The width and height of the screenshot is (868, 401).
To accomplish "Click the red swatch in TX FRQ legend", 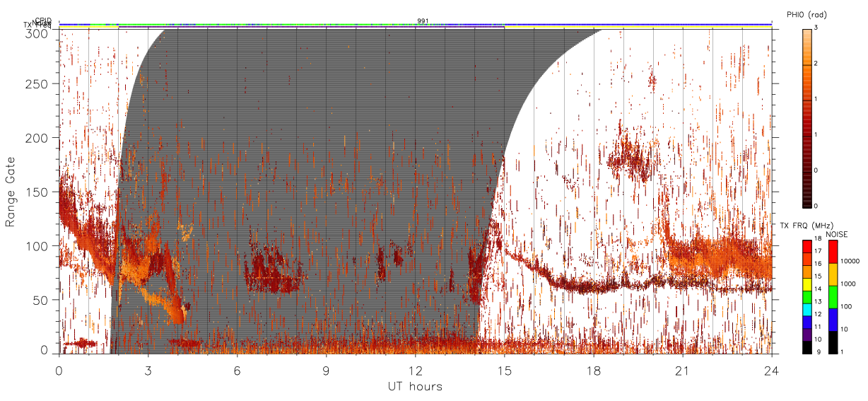I will (807, 247).
